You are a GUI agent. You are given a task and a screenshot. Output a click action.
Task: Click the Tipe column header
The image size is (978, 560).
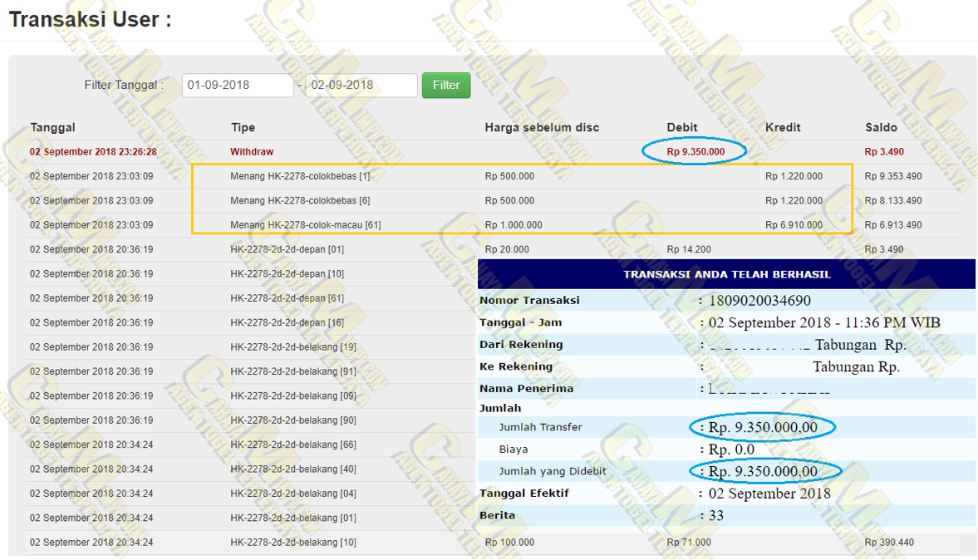(x=243, y=127)
